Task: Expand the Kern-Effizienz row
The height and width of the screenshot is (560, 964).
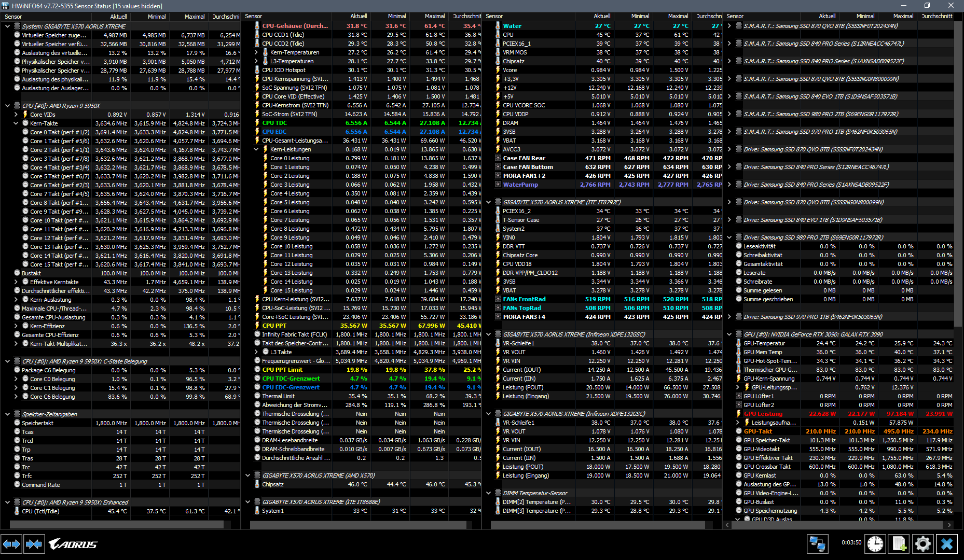Action: (16, 326)
